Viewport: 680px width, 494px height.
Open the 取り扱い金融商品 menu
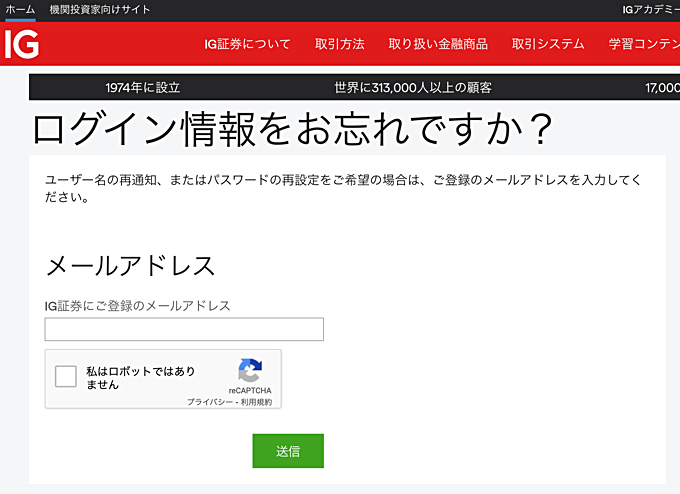438,44
